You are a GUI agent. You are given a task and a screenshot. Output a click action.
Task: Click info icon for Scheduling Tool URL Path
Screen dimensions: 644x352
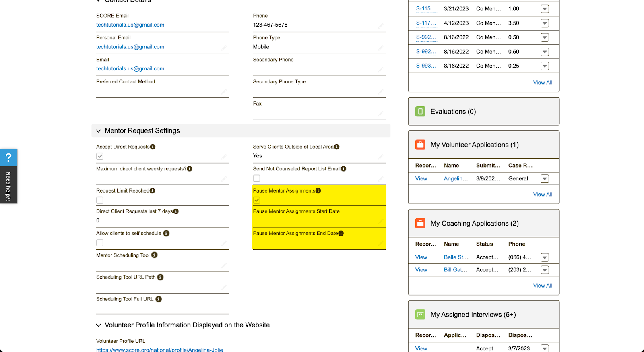(x=160, y=277)
